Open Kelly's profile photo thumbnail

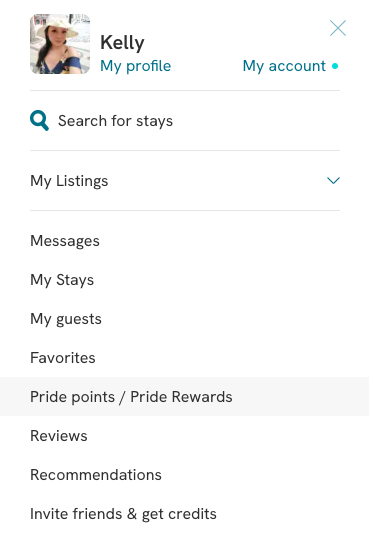pos(60,44)
